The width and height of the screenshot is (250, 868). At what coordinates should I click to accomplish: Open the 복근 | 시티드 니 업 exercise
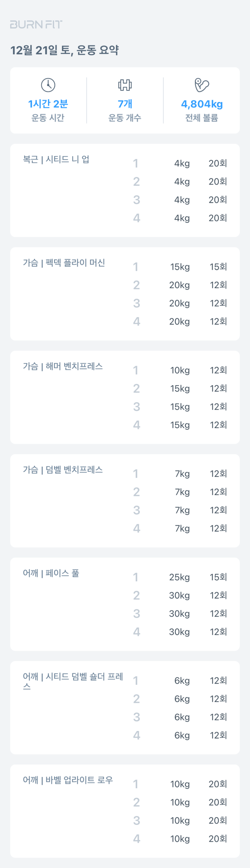coord(56,159)
